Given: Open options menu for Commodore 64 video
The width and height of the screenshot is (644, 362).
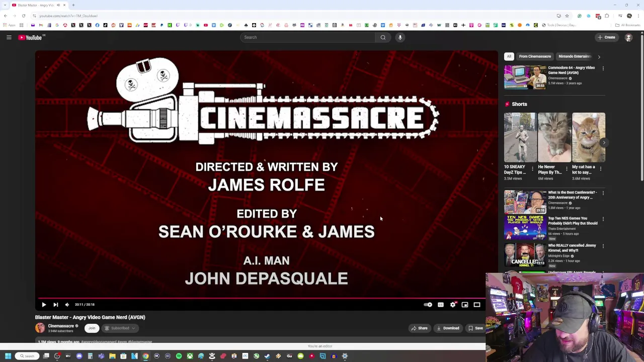Looking at the screenshot, I should 603,68.
